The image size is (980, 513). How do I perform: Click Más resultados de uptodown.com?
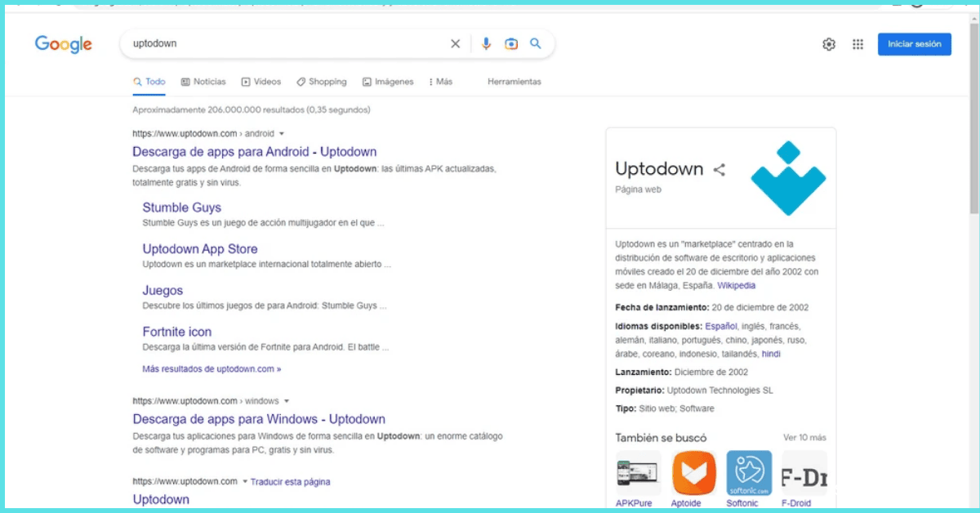[x=212, y=369]
